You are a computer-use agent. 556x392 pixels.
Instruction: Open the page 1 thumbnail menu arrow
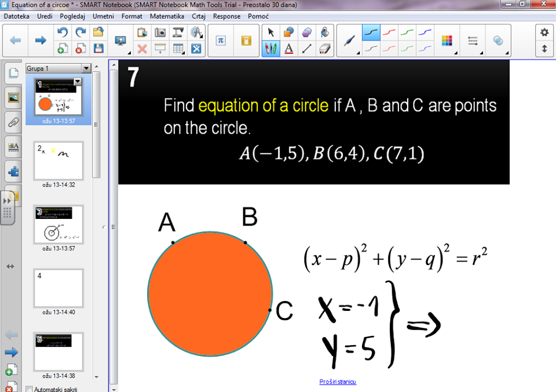(78, 83)
